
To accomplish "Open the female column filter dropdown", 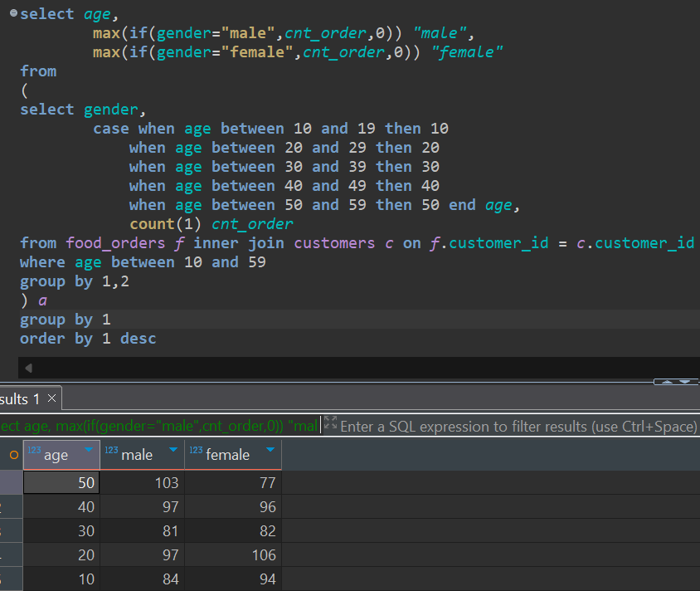I will point(270,449).
